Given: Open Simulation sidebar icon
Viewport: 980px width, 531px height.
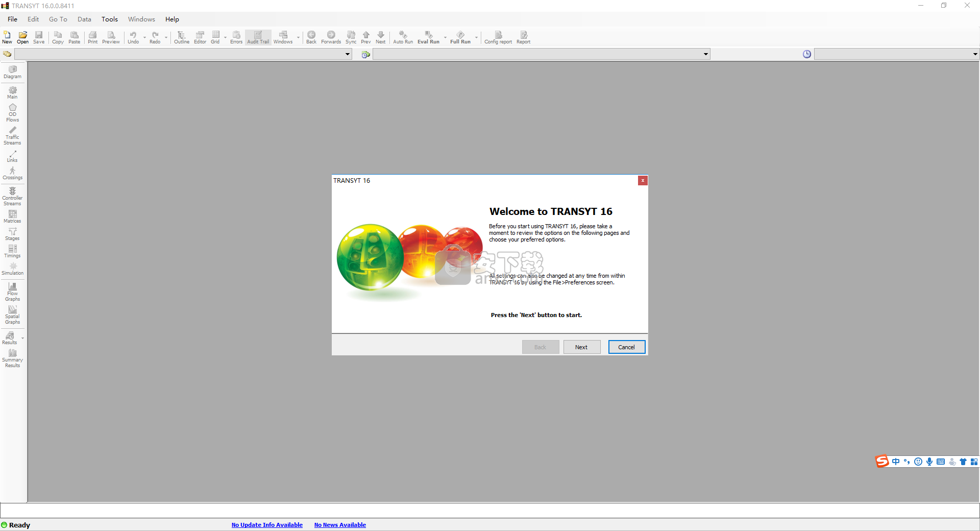Looking at the screenshot, I should click(13, 269).
